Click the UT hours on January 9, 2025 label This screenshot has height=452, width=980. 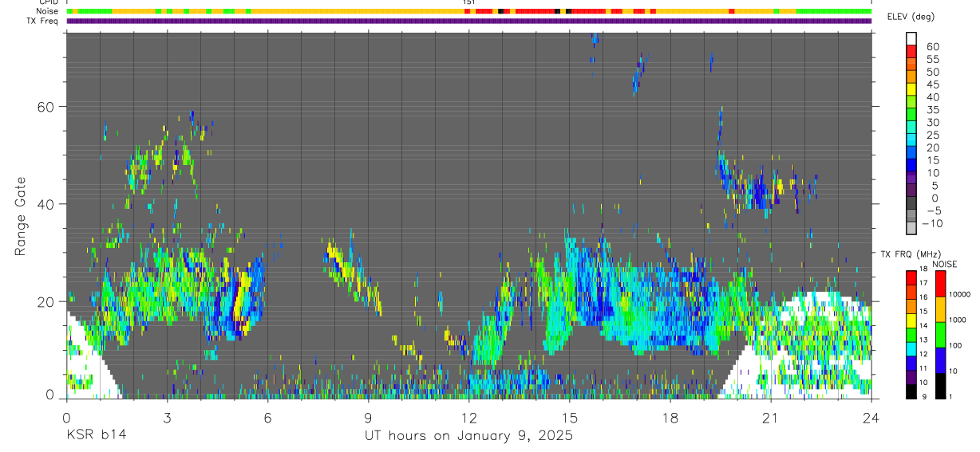(468, 436)
